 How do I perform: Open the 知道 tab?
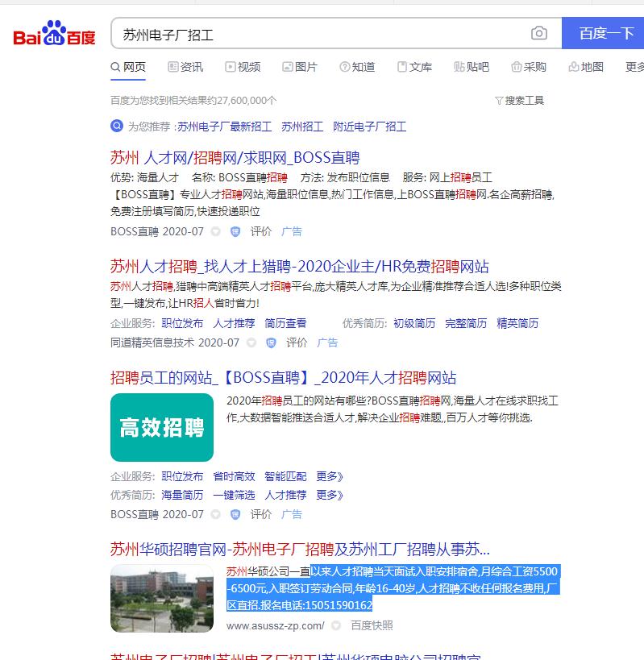click(357, 67)
